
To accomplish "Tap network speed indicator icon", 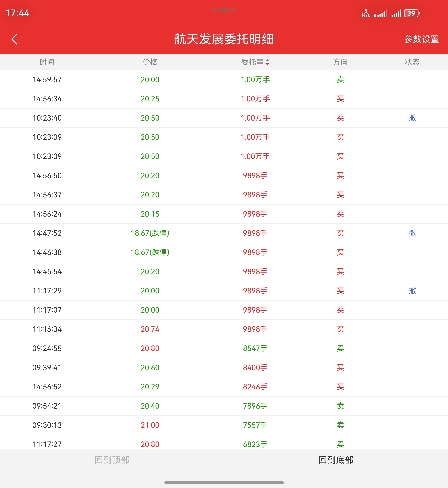I will pos(366,13).
